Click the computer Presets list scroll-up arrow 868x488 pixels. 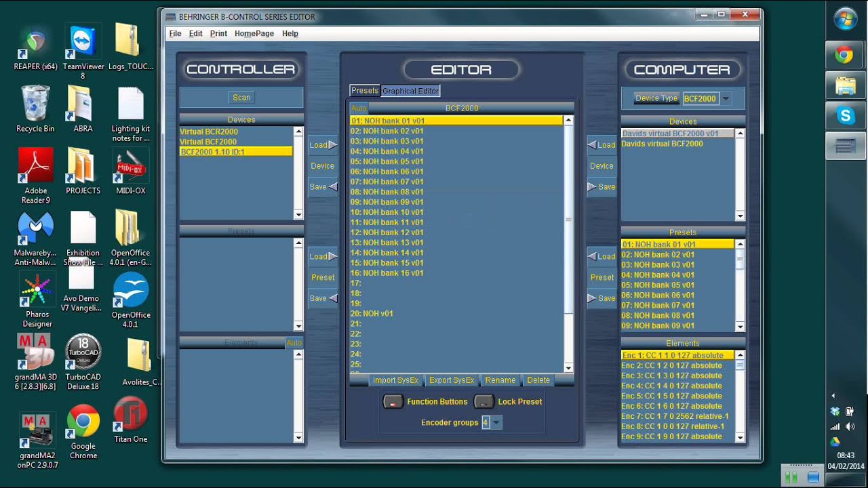pyautogui.click(x=740, y=244)
